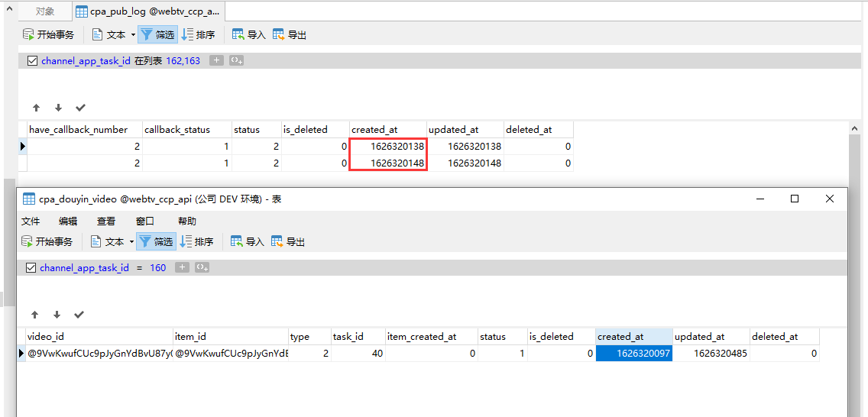868x417 pixels.
Task: Uncheck filter channel_app_task_id = 160
Action: [31, 267]
